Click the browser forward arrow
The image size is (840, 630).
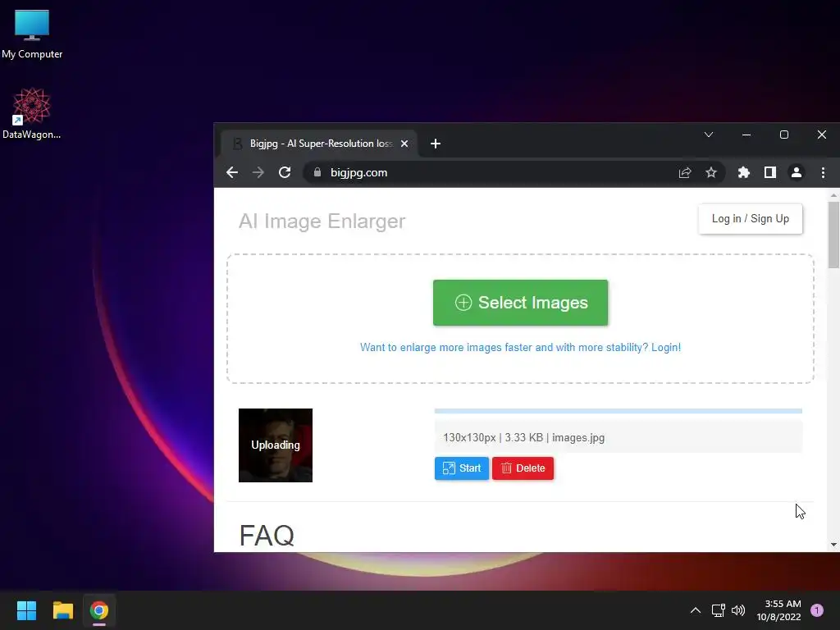coord(258,172)
